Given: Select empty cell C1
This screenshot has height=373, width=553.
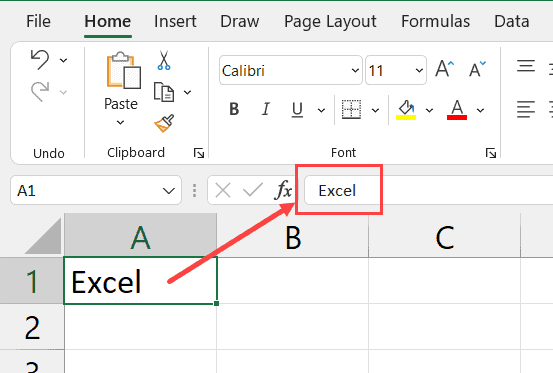Looking at the screenshot, I should point(444,281).
